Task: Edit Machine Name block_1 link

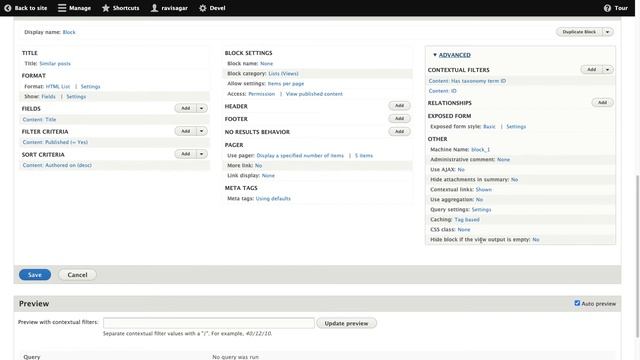Action: 480,150
